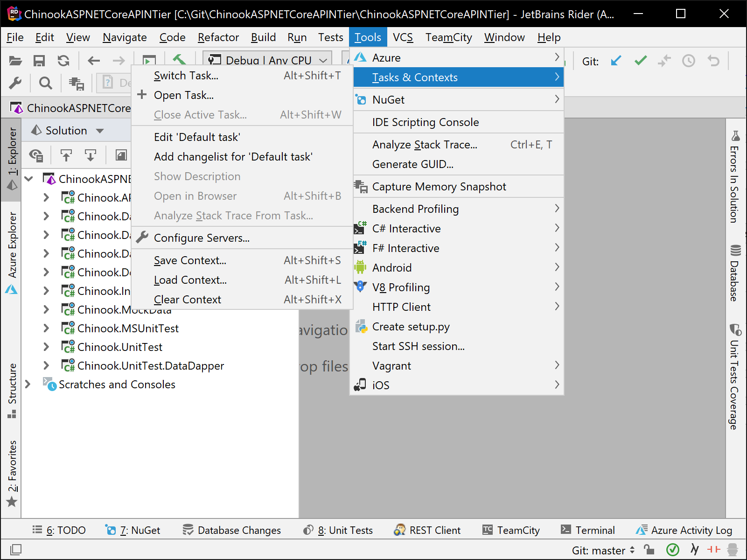This screenshot has height=560, width=747.
Task: Choose Clear Context menu entry
Action: pos(242,299)
